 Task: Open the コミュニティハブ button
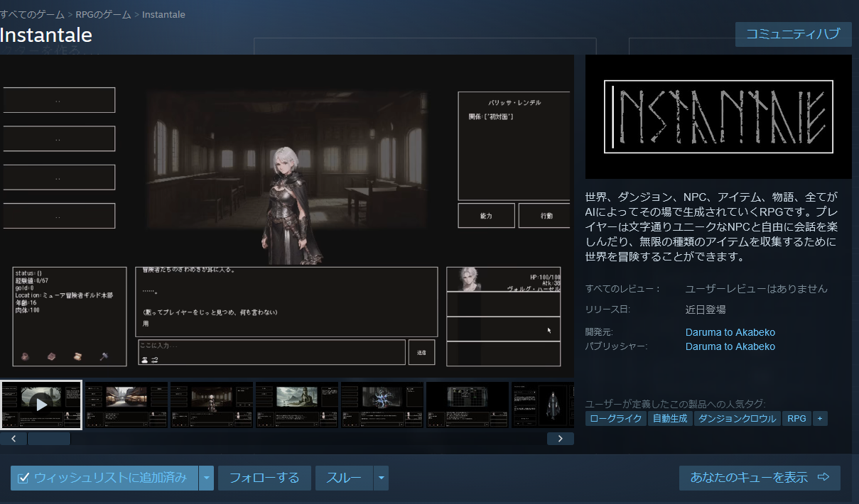pos(793,34)
